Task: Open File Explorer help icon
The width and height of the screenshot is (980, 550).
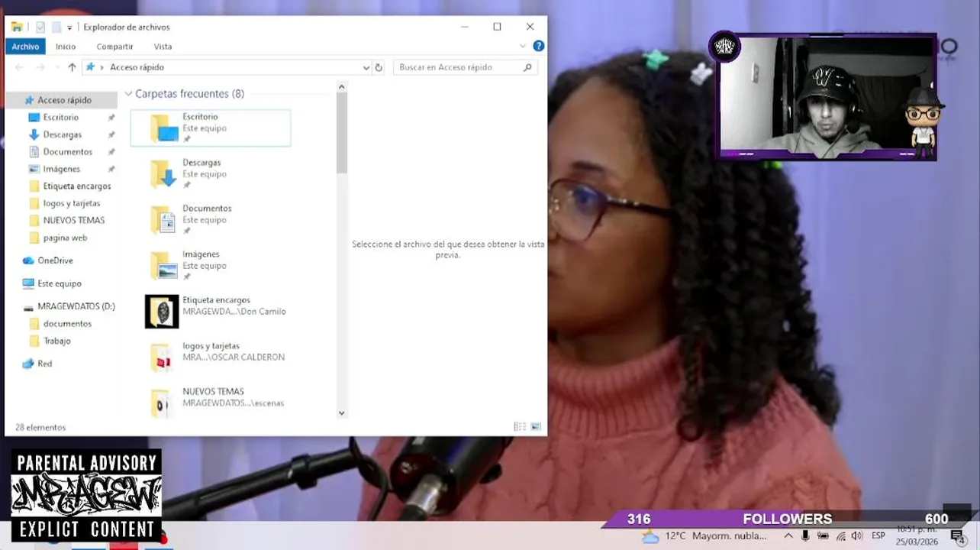Action: 538,46
